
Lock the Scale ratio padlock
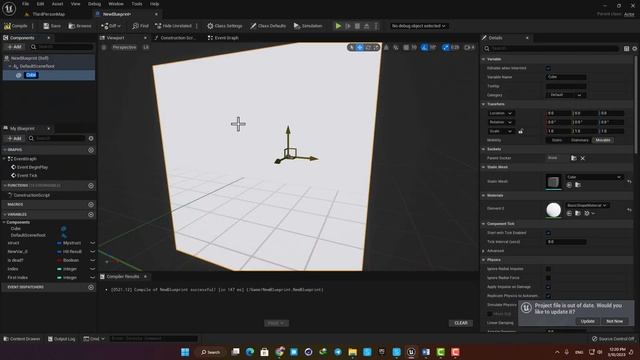(521, 131)
